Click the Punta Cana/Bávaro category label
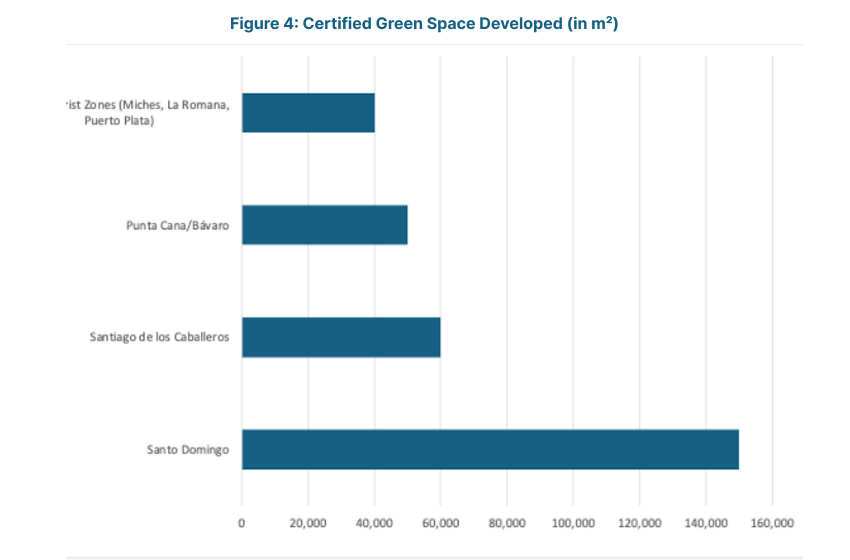 170,225
